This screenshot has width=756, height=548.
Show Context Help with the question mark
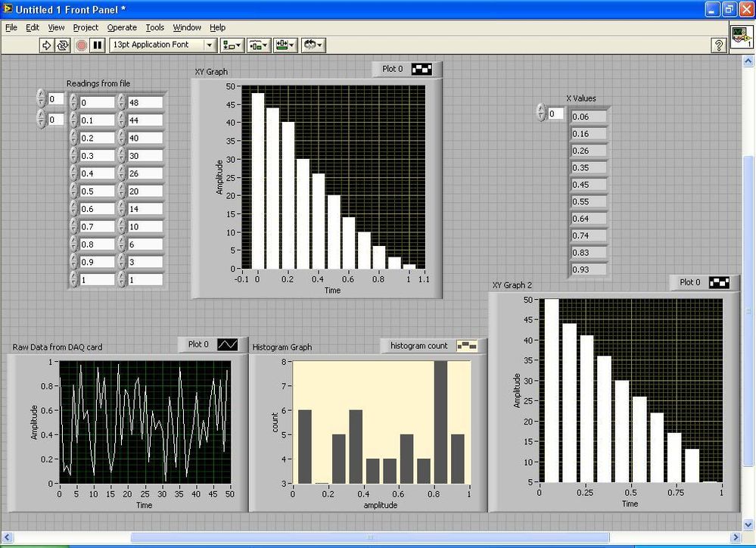click(718, 45)
